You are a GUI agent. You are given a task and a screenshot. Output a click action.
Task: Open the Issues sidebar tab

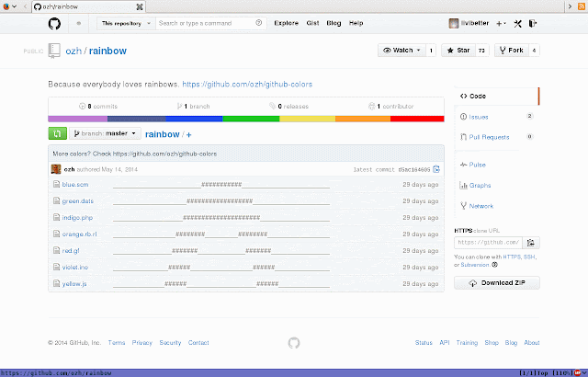pos(497,117)
